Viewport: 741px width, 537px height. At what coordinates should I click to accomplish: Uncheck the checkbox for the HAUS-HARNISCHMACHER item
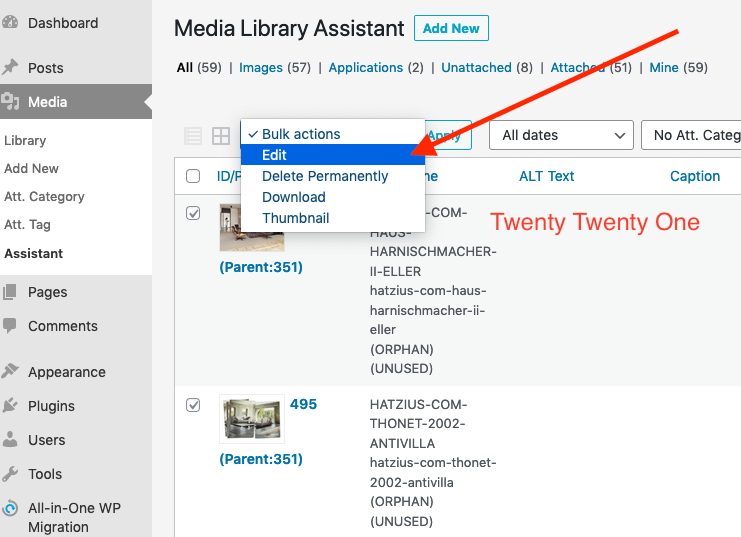[193, 213]
